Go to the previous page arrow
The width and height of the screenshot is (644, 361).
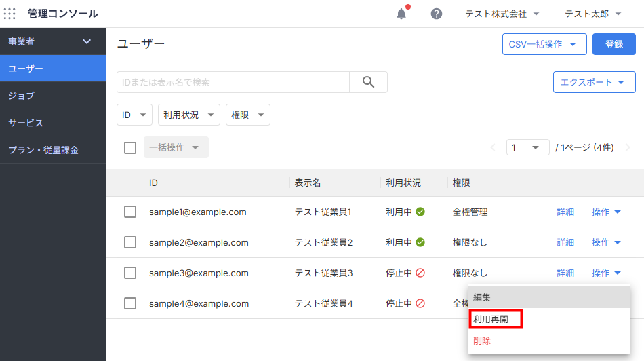coord(493,147)
